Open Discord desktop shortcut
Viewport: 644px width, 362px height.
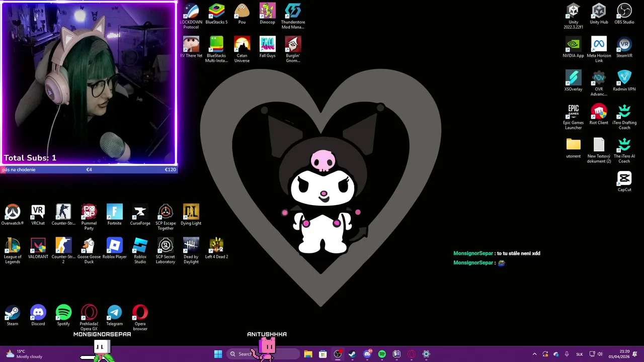[x=38, y=316]
